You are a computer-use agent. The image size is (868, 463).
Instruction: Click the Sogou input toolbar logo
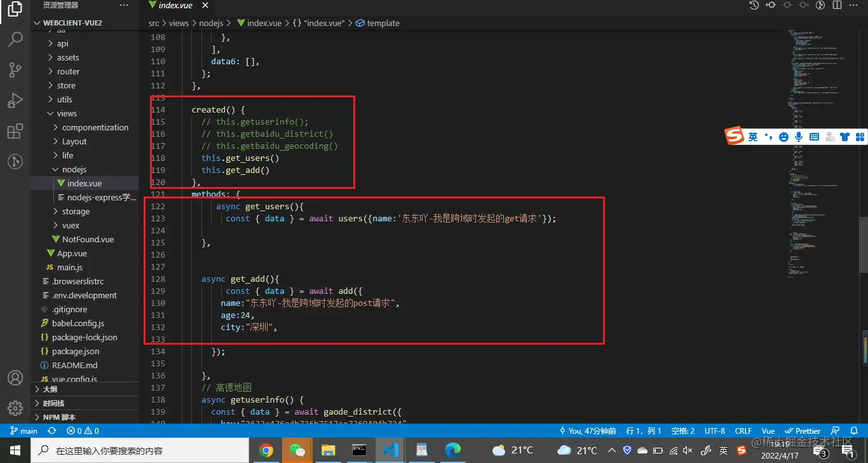(x=735, y=136)
